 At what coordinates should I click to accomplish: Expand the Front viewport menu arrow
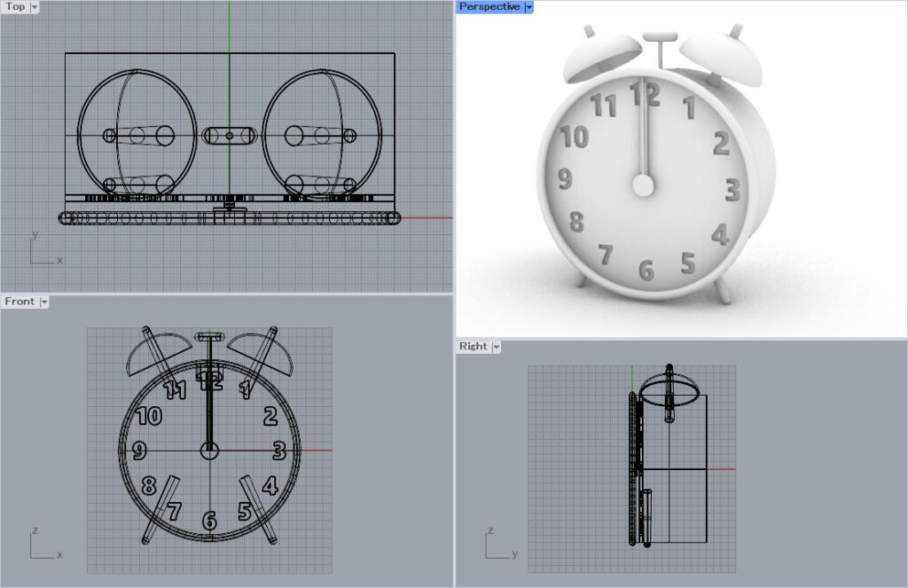(44, 302)
